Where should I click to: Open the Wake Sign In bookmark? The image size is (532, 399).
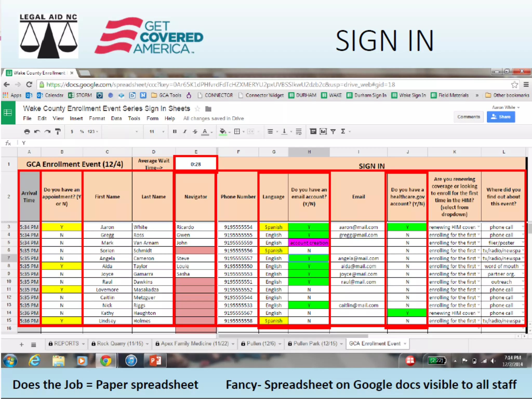409,95
